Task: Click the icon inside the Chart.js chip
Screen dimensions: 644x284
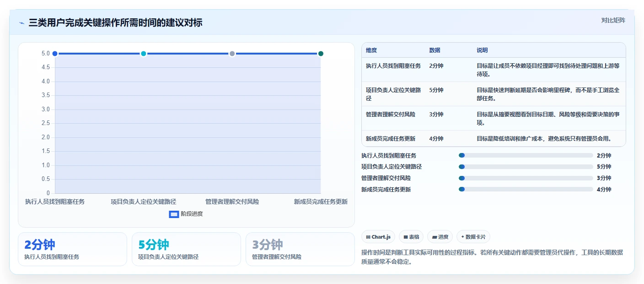Action: click(x=368, y=237)
